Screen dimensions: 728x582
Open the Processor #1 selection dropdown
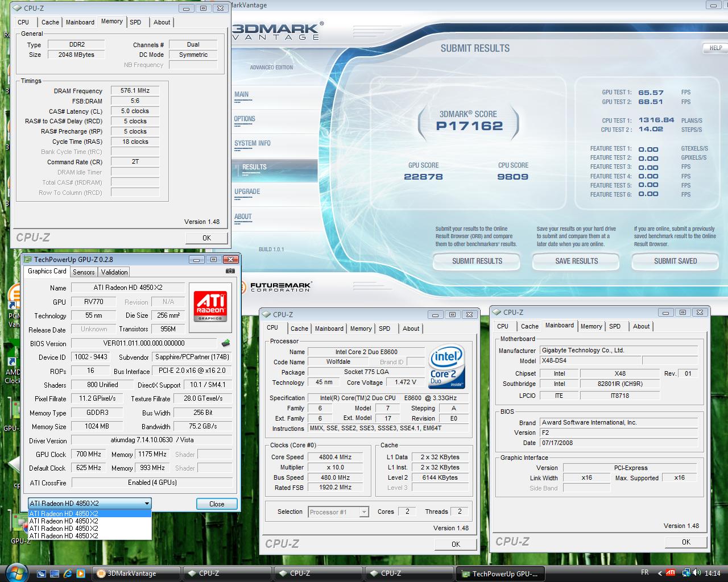[338, 512]
